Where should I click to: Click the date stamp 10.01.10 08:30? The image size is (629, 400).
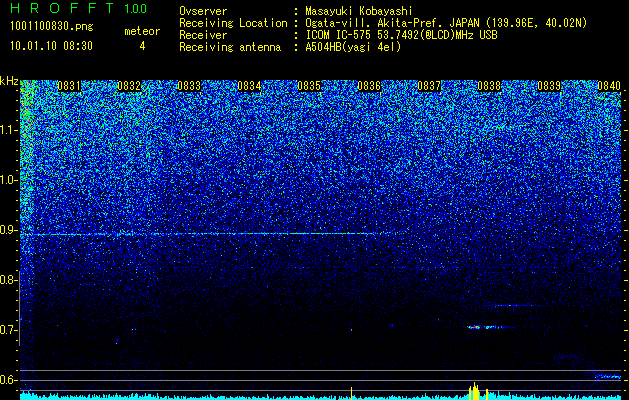click(51, 46)
